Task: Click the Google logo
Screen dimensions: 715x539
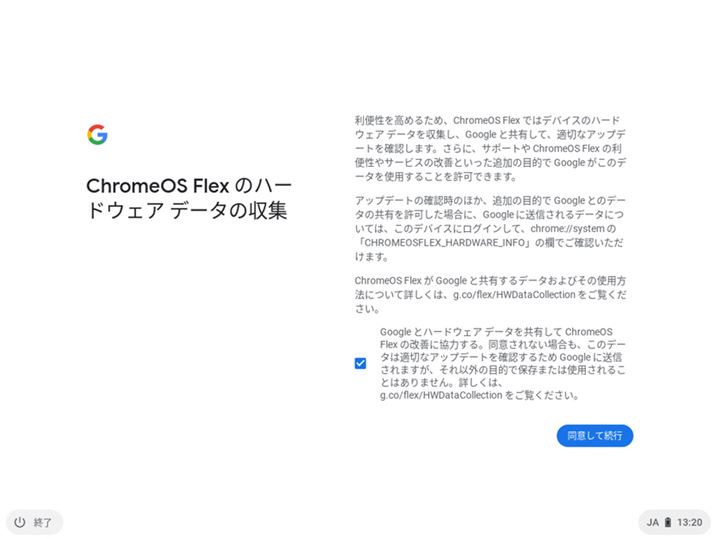Action: (x=97, y=135)
